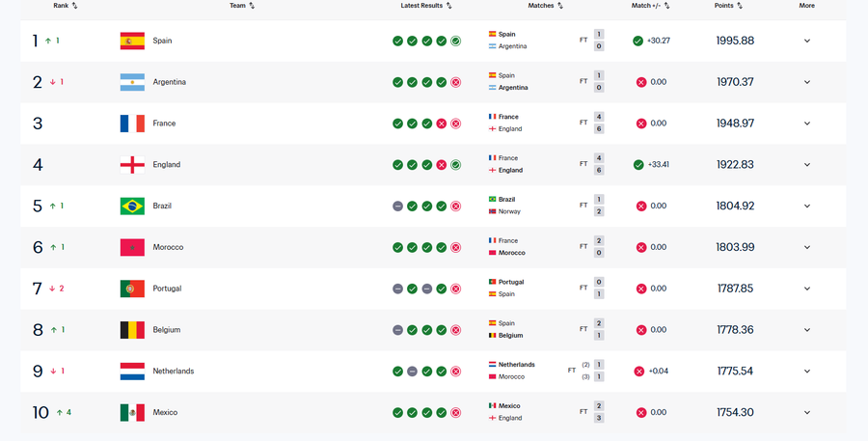Screen dimensions: 868x441
Task: Sort by the Matches column header
Action: [x=545, y=6]
